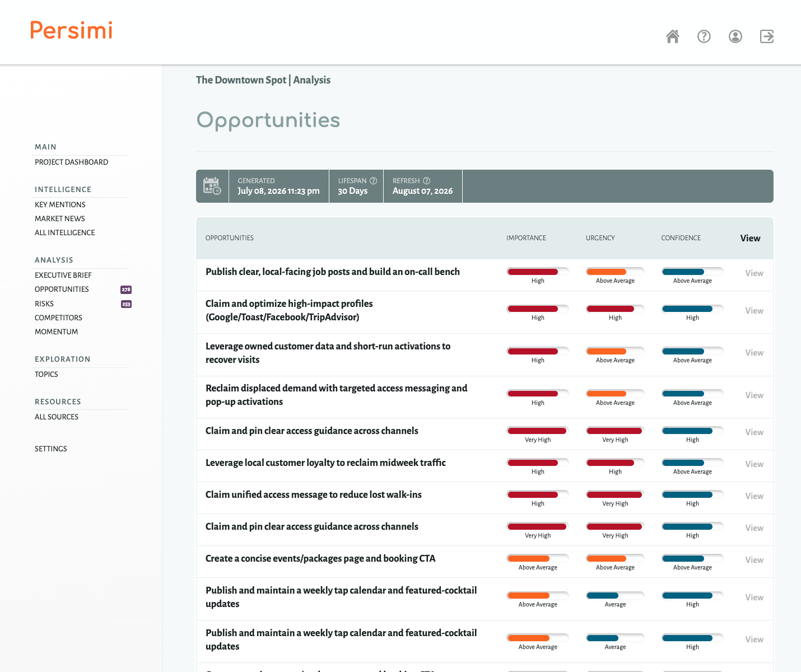Click Refresh help question icon
The height and width of the screenshot is (672, 801).
[427, 181]
